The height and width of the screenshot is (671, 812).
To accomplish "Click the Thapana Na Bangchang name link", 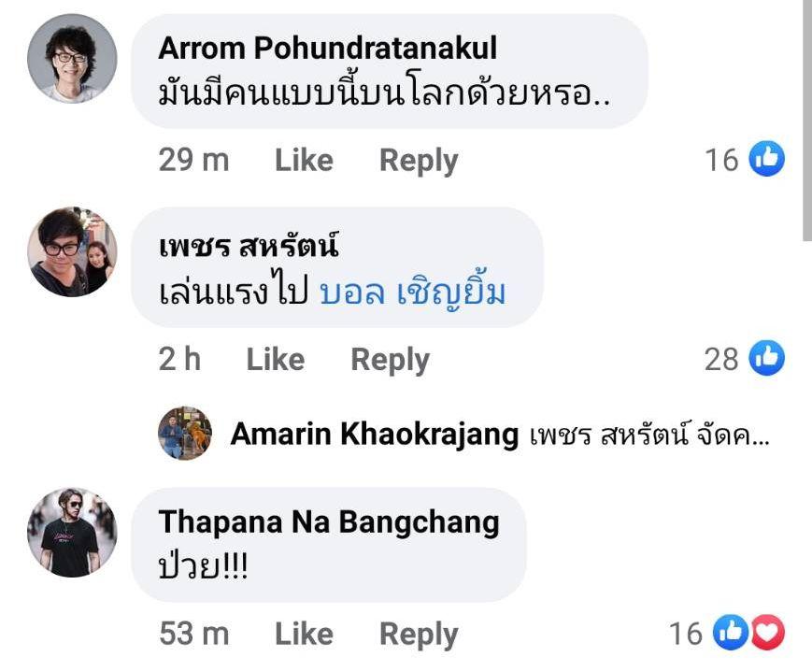I will tap(329, 521).
